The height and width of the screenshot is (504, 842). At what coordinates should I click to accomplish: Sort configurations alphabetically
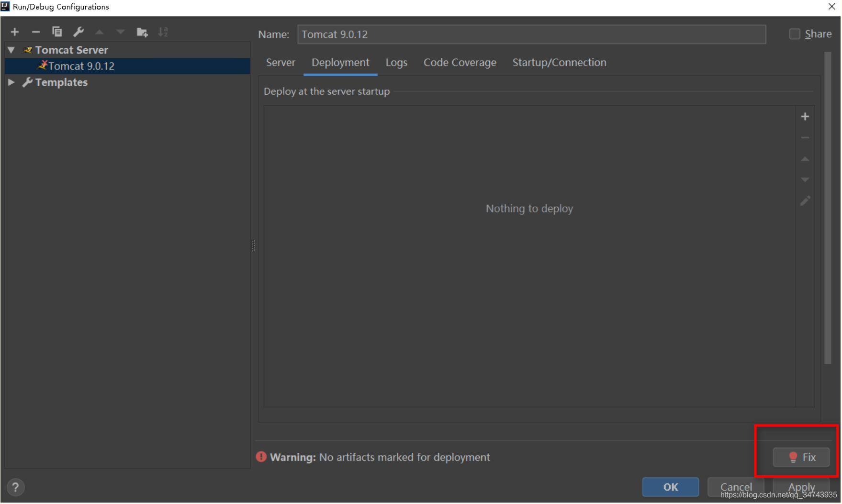point(163,32)
